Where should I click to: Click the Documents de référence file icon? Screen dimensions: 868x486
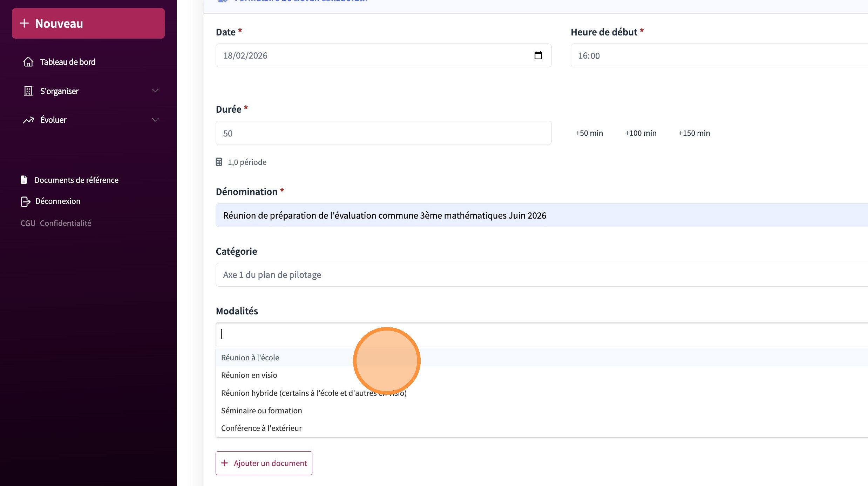pos(24,180)
